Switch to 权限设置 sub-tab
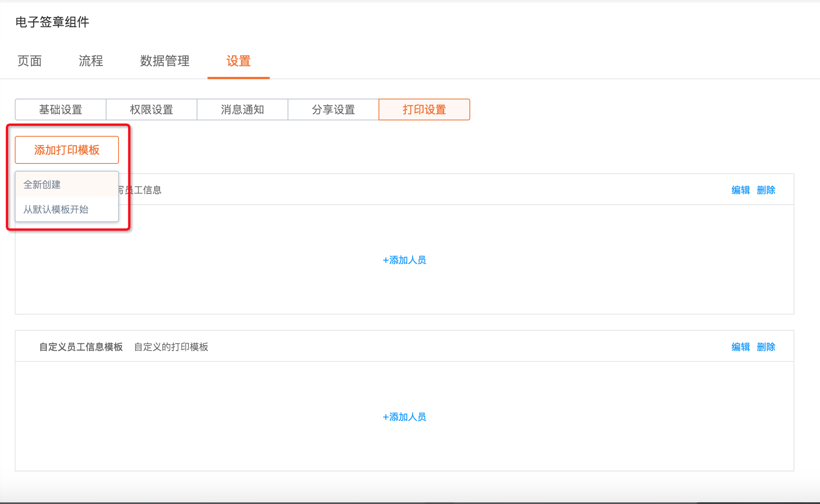Screen dimensions: 820x504 152,109
